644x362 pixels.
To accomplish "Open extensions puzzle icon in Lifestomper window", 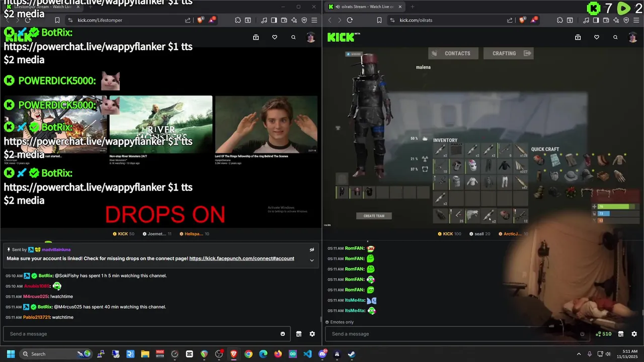I will coord(238,20).
